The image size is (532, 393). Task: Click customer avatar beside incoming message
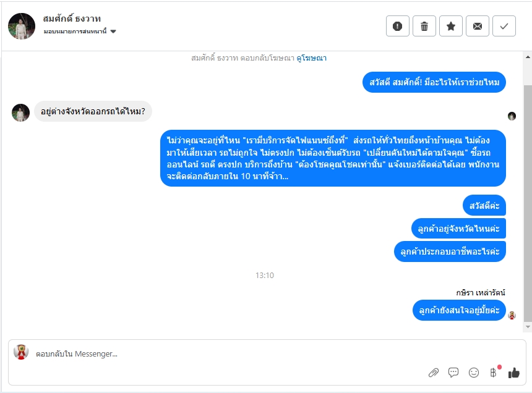coord(20,112)
